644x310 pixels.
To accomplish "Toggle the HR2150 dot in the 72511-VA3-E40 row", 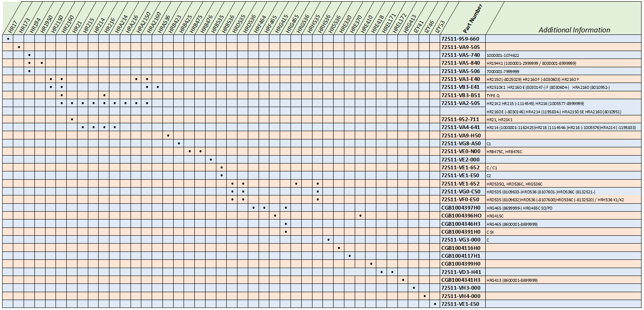I will (x=51, y=79).
